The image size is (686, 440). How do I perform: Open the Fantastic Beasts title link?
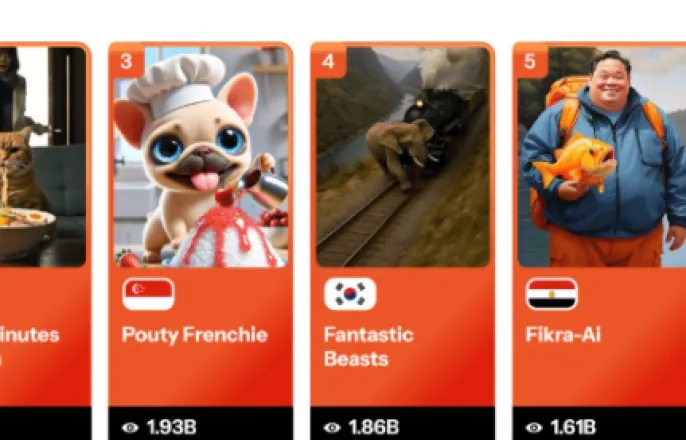coord(368,347)
